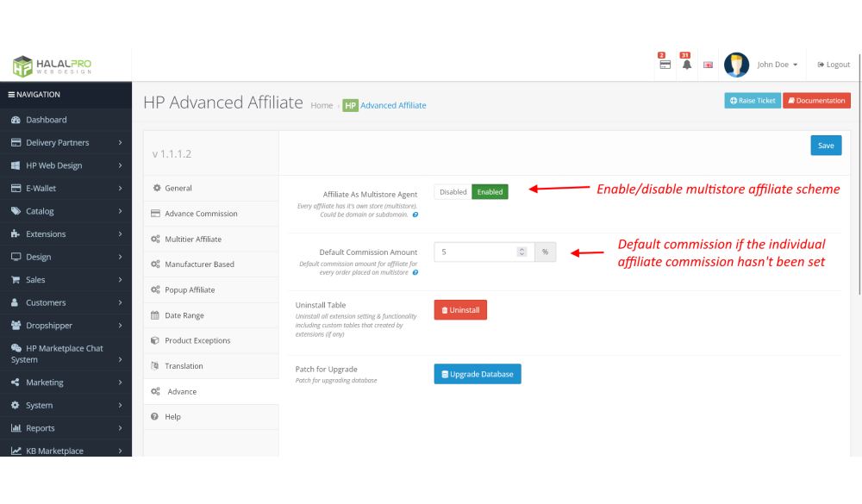862x504 pixels.
Task: Open the Multitier Affiliate tab
Action: coord(193,239)
